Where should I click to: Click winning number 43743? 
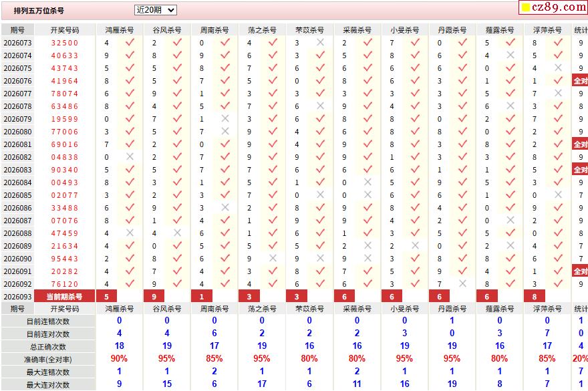tap(65, 68)
